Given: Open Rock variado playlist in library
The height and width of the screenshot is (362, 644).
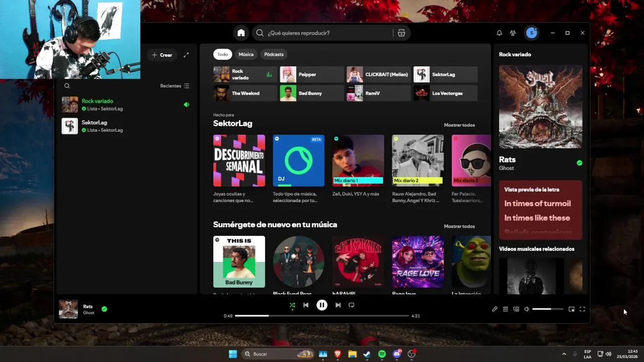Looking at the screenshot, I should point(126,105).
